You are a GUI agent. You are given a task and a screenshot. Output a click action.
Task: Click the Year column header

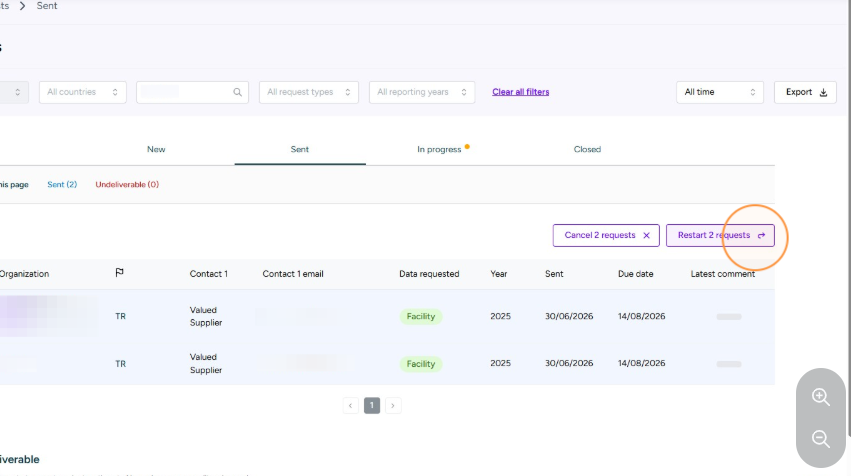(499, 274)
